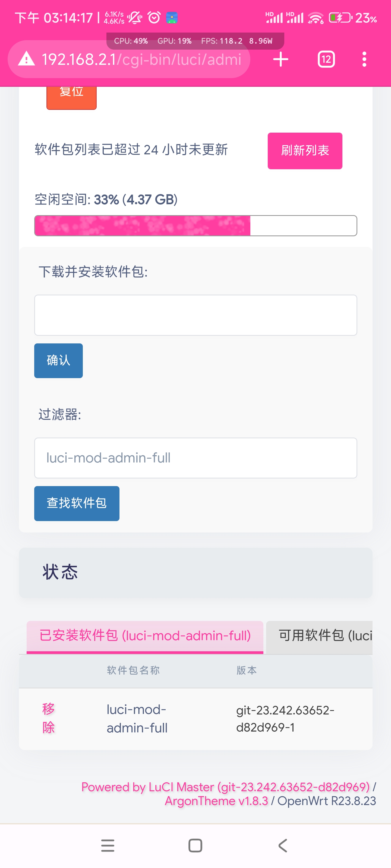
Task: Click the 刷新列表 button
Action: [x=305, y=151]
